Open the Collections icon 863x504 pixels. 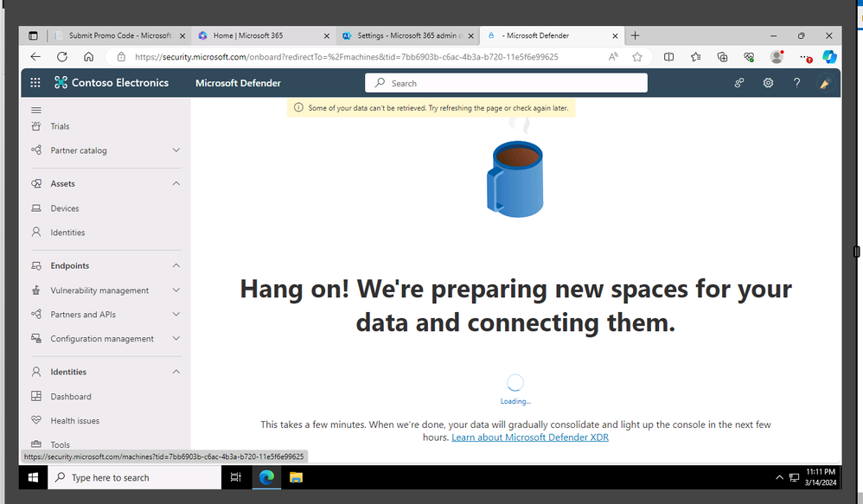tap(722, 57)
